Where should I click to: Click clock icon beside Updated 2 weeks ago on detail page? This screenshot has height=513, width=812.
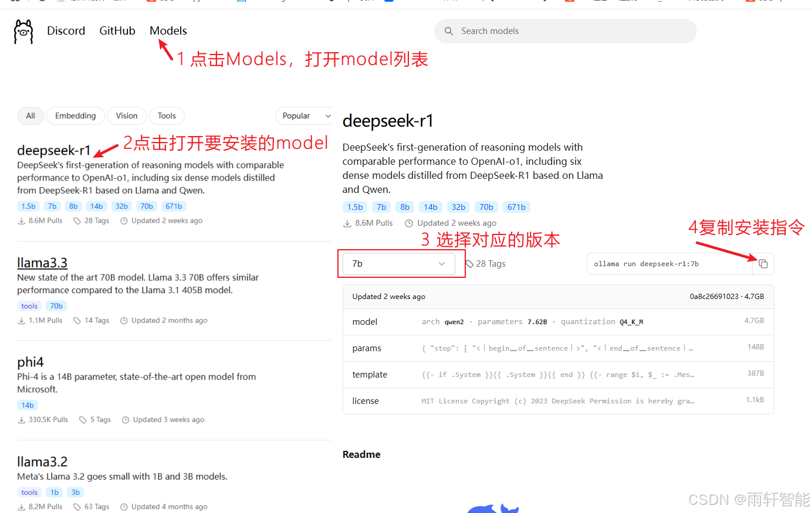(409, 223)
